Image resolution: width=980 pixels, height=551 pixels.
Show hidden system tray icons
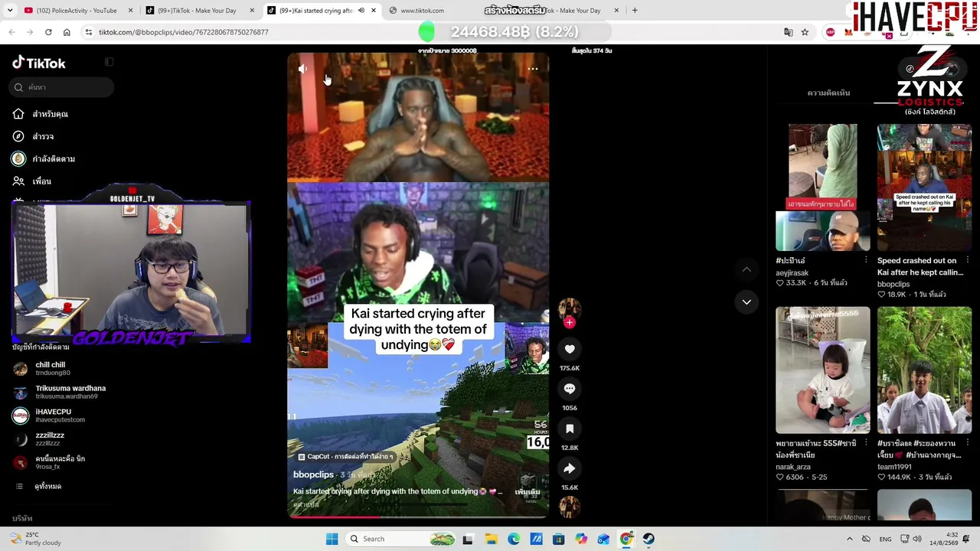[849, 539]
